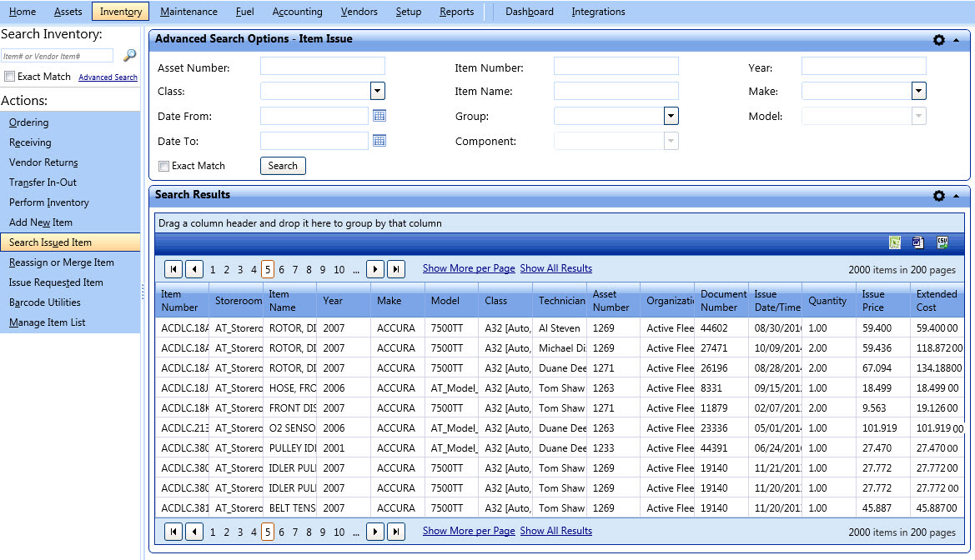Click the Asset Number input field

[322, 67]
